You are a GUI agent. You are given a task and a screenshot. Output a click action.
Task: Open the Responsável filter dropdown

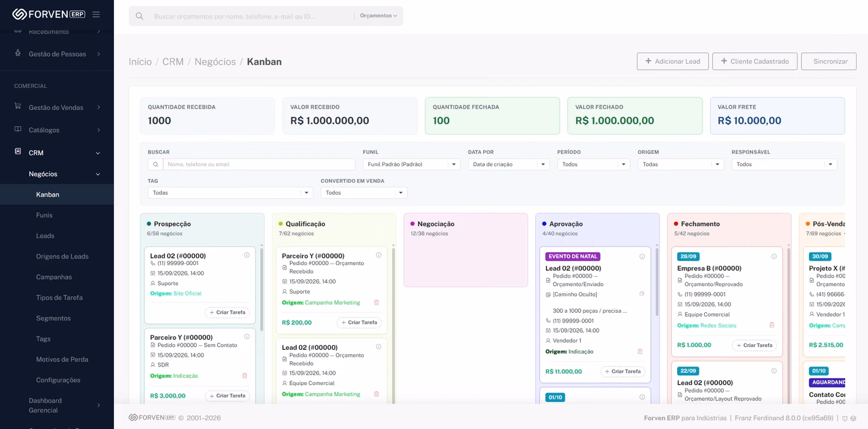[784, 164]
